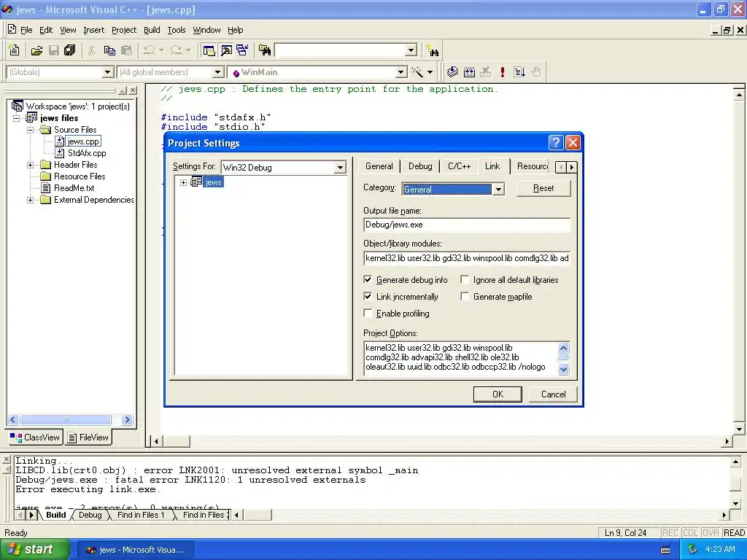Toggle the Output window icon
This screenshot has height=560, width=747.
[x=226, y=50]
